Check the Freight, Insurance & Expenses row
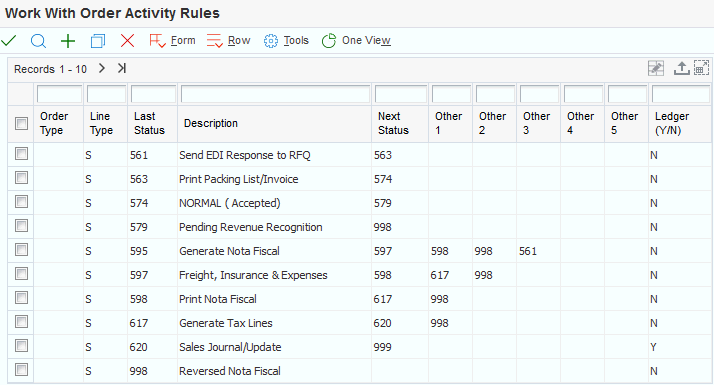 [x=21, y=273]
